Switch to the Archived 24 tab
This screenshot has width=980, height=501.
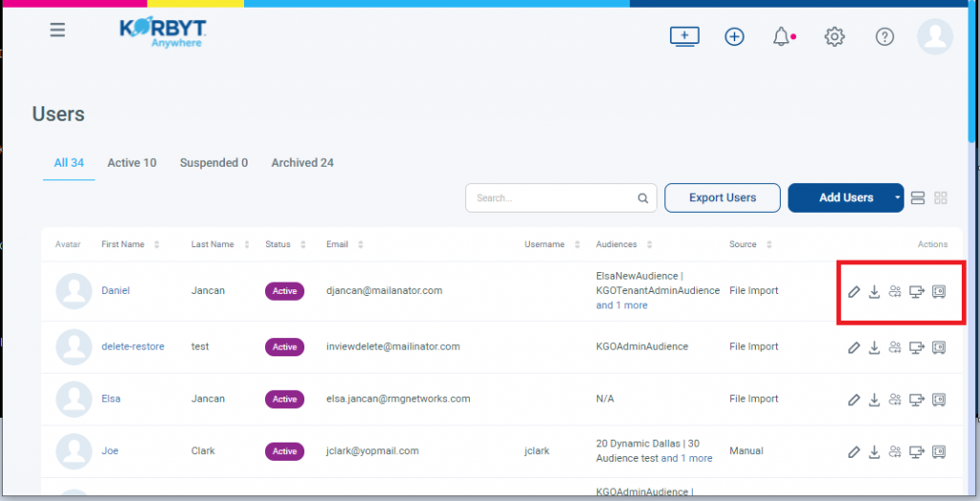pos(302,163)
